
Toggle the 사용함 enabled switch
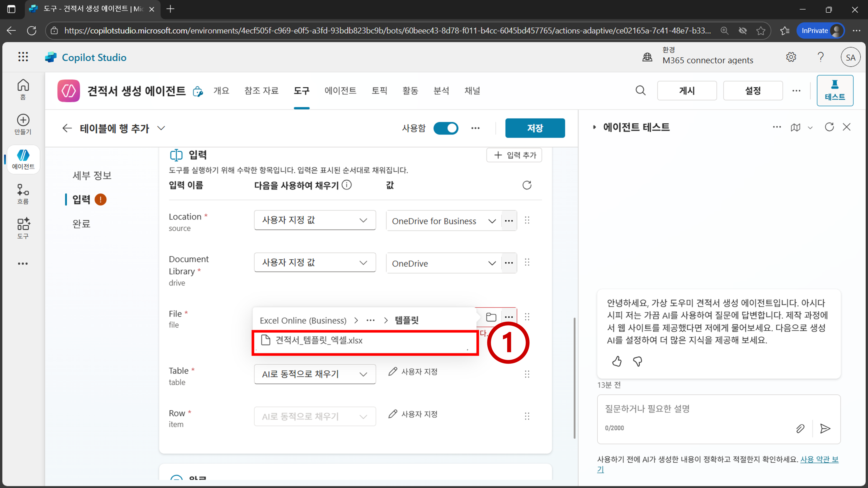pyautogui.click(x=446, y=128)
